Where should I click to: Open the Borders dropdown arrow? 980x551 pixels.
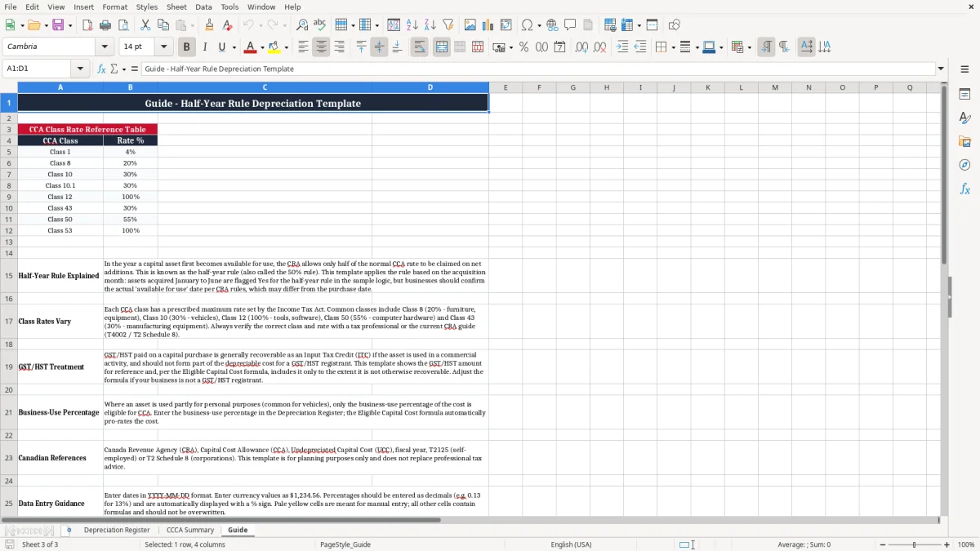click(x=674, y=47)
